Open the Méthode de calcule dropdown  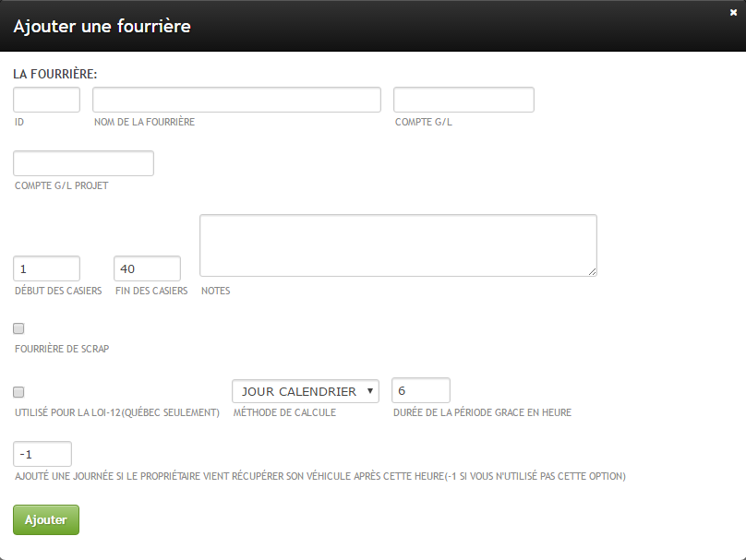[305, 391]
